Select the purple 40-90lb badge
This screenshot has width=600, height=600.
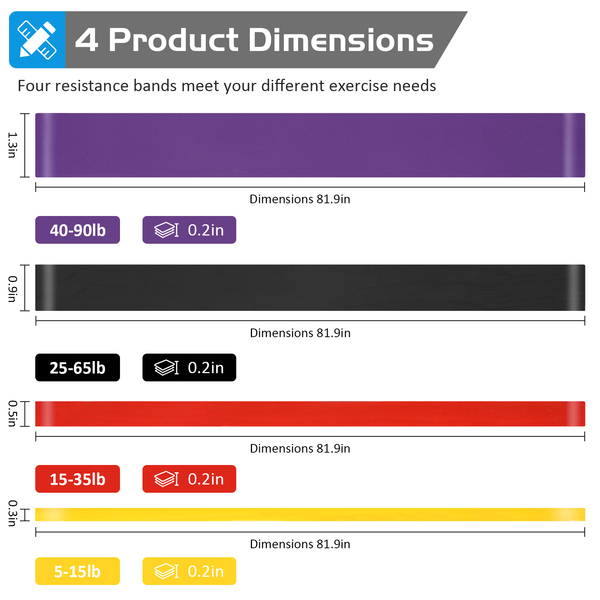click(x=77, y=230)
